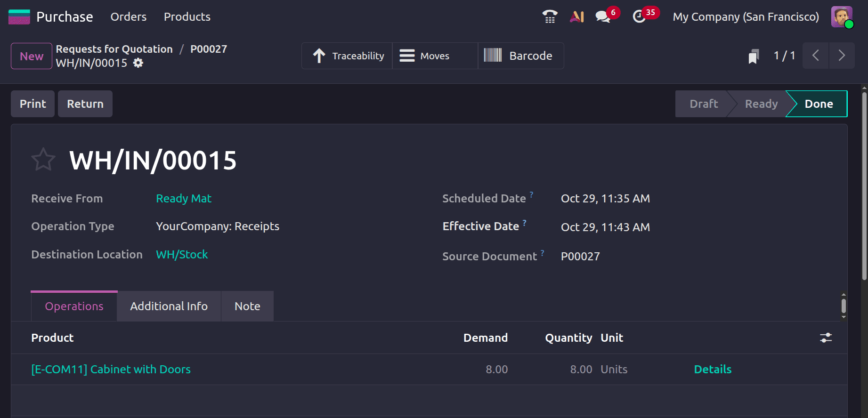Click the Unit column header
The image size is (868, 418).
[x=612, y=338]
